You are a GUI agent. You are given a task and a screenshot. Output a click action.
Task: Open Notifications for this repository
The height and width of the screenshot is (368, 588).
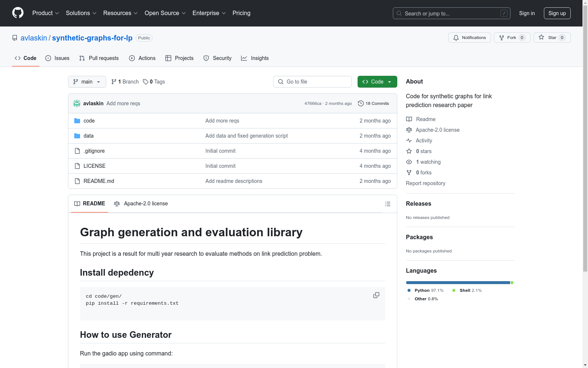(x=470, y=38)
